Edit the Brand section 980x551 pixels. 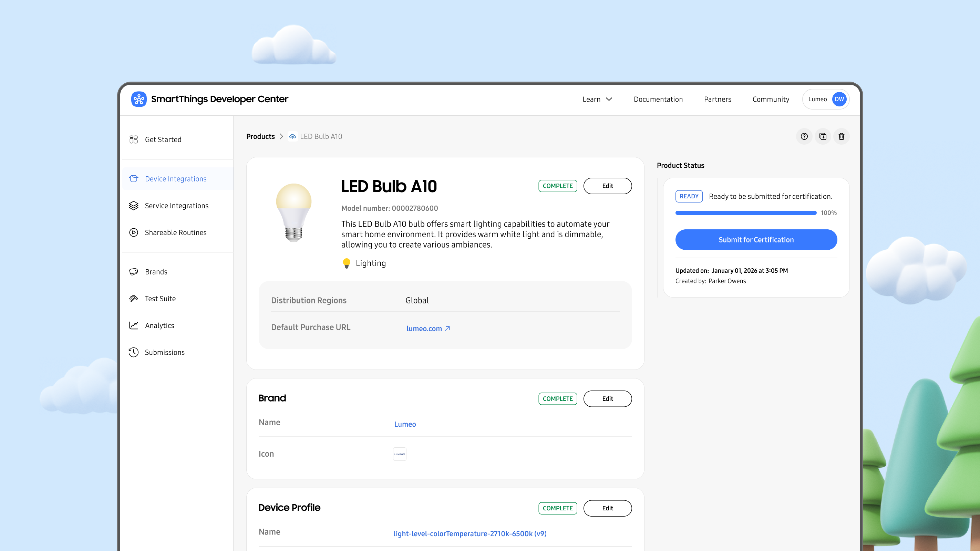pyautogui.click(x=607, y=398)
